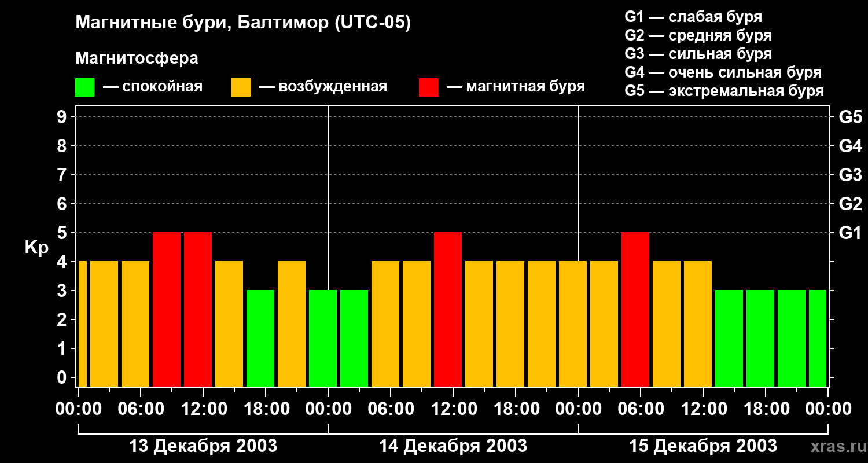Click the — магнитная буря legend label

click(x=516, y=87)
